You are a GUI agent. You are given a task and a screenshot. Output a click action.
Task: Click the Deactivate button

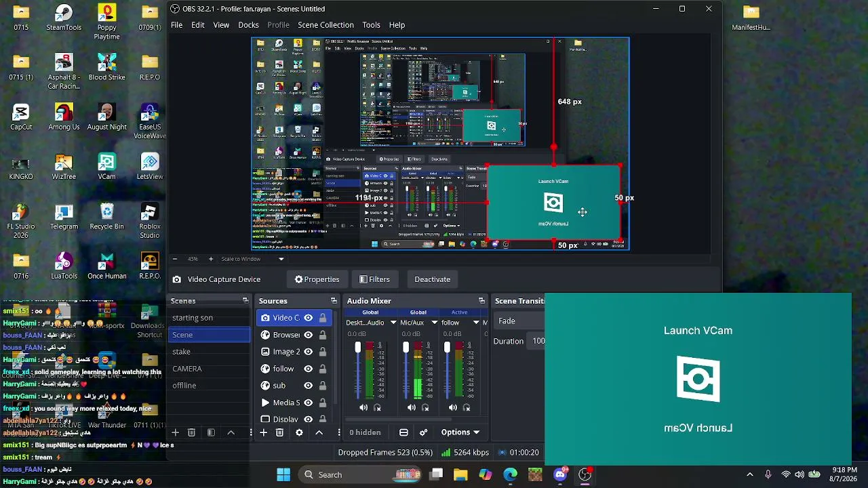[x=432, y=279]
